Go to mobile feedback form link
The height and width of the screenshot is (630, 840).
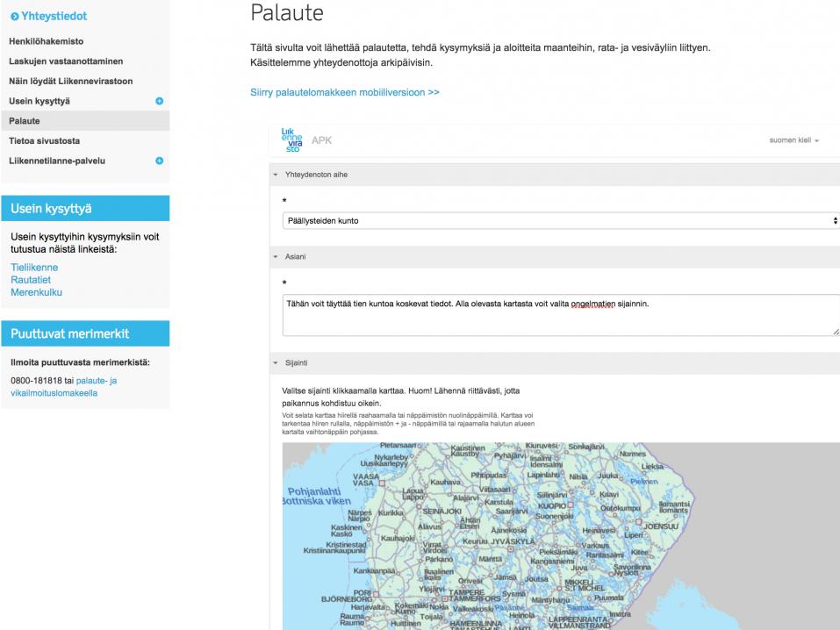pyautogui.click(x=345, y=91)
